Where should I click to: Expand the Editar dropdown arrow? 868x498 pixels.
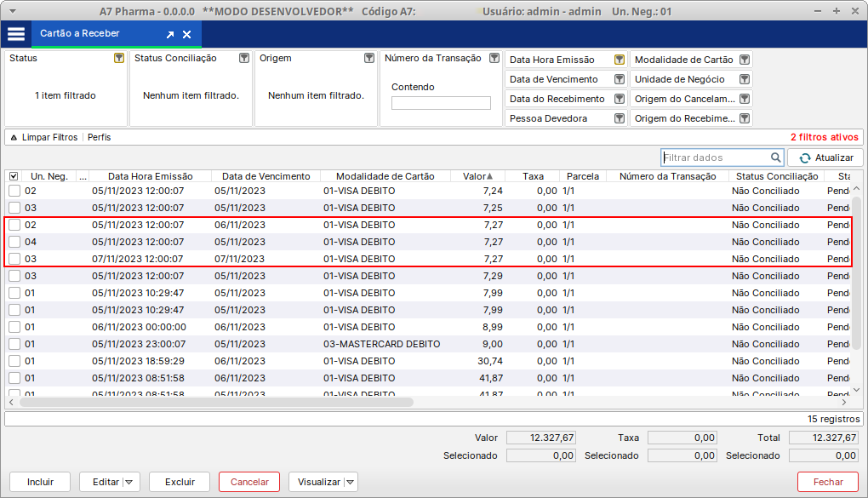click(x=130, y=482)
